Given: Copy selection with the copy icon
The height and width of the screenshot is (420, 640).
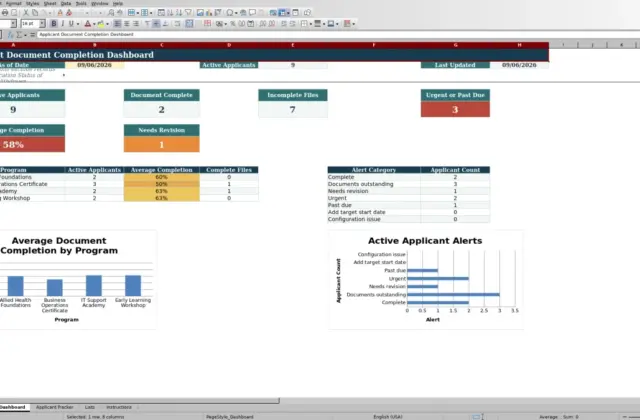Looking at the screenshot, I should (x=35, y=13).
